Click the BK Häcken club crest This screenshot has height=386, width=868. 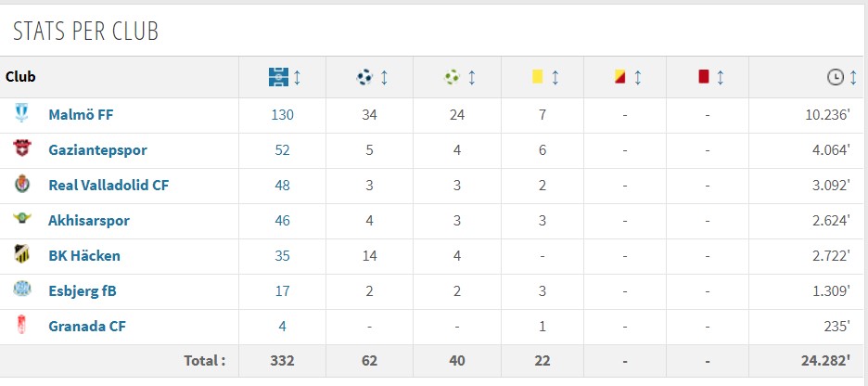pyautogui.click(x=22, y=254)
